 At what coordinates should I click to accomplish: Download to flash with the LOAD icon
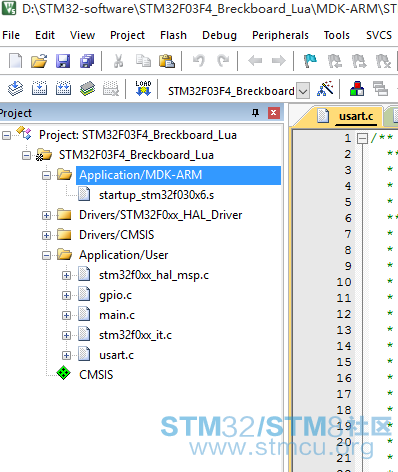tap(143, 89)
